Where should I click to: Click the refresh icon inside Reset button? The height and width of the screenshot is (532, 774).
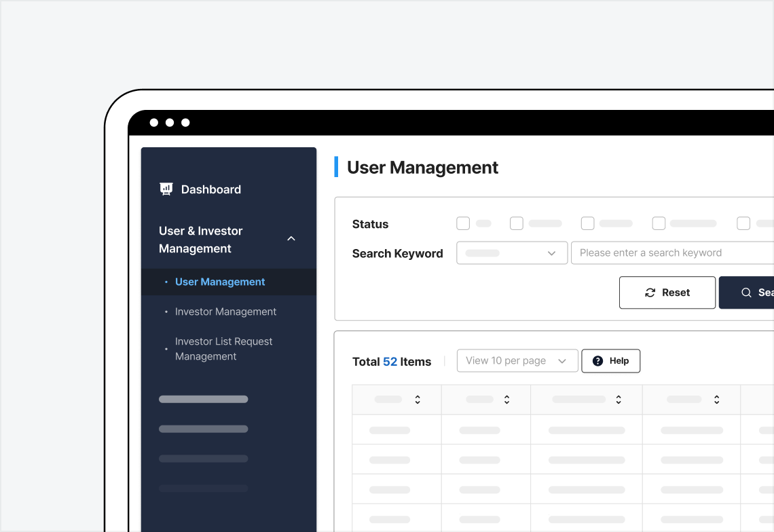coord(650,292)
